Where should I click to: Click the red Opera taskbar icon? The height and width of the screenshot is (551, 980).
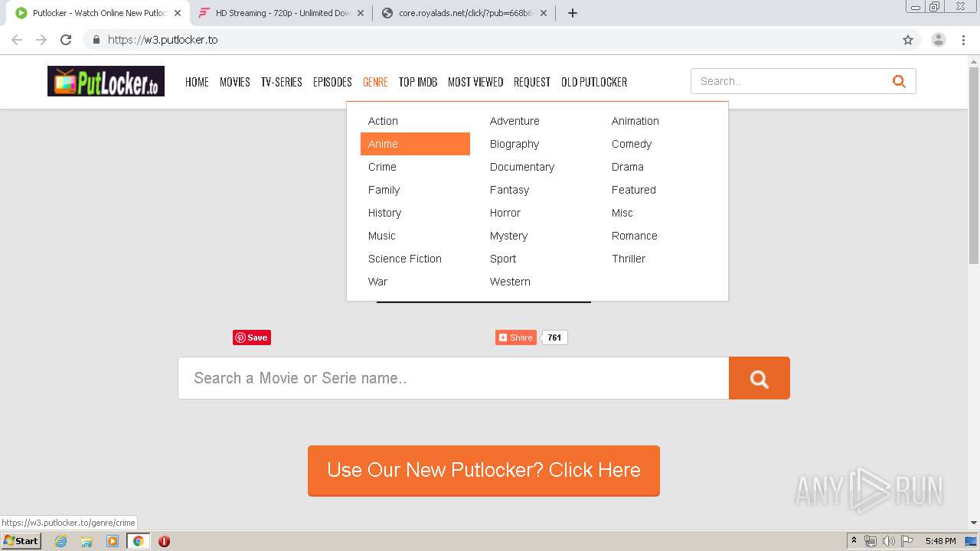point(164,541)
